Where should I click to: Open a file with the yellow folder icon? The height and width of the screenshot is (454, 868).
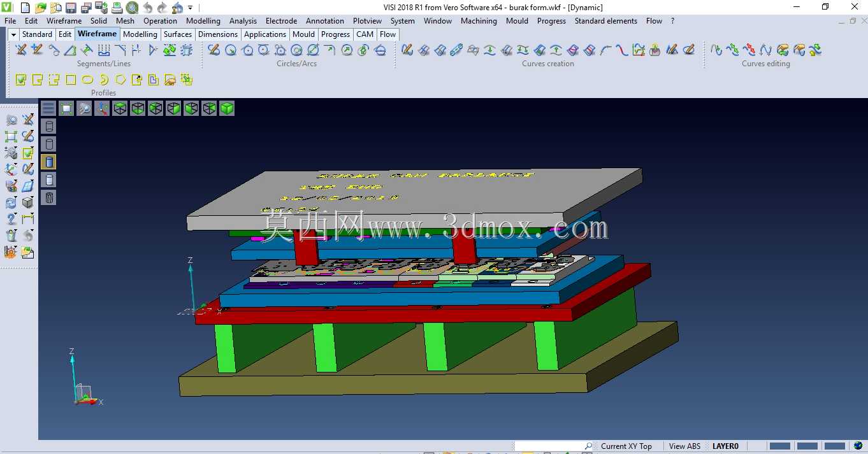click(x=41, y=8)
